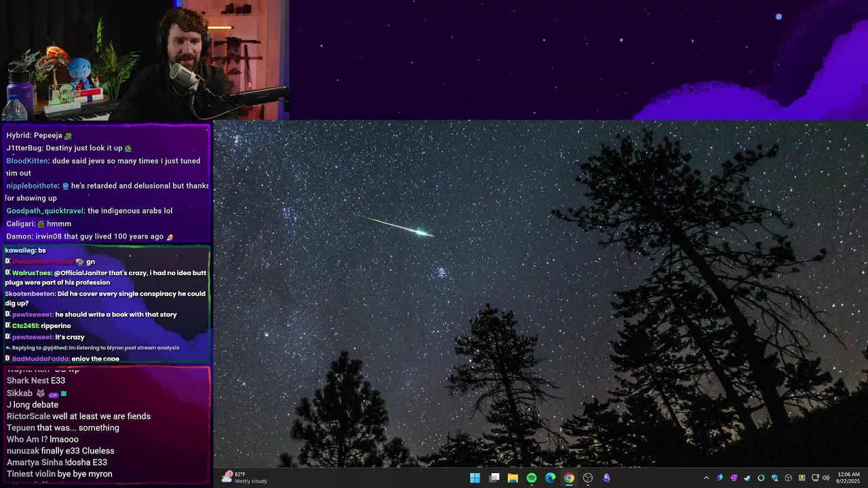868x488 pixels.
Task: Open the Windows Start menu
Action: point(475,478)
